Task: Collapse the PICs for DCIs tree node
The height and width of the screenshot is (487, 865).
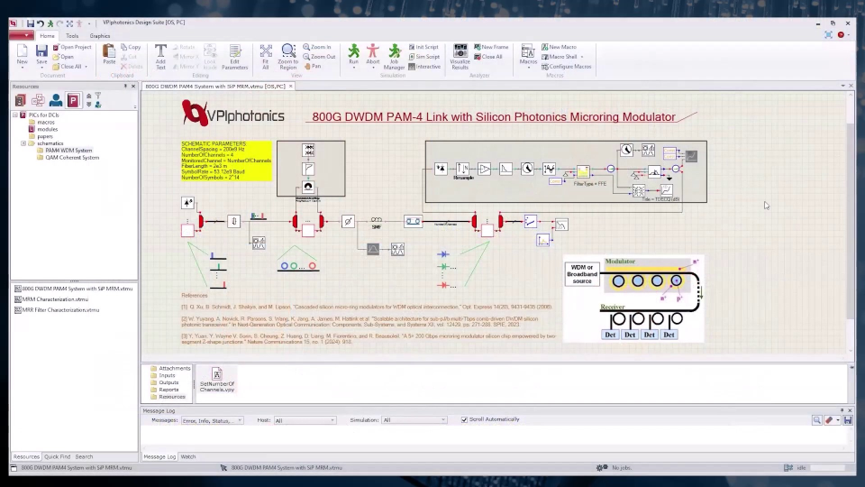Action: coord(16,115)
